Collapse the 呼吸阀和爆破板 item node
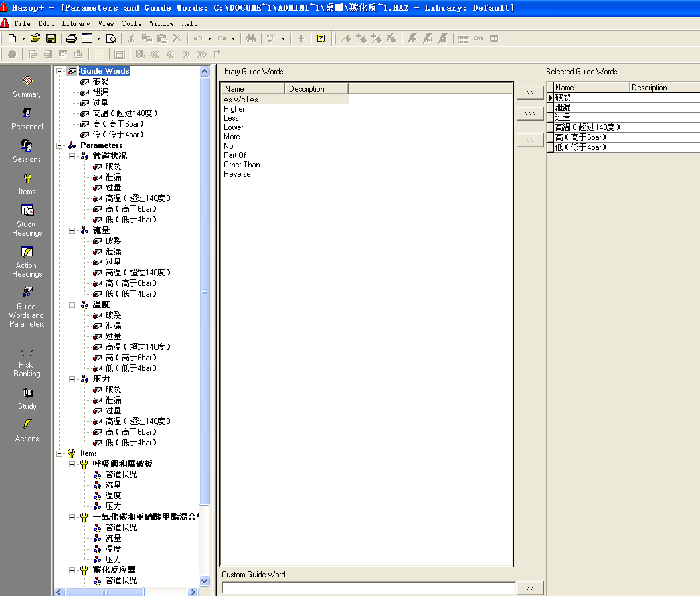700x596 pixels. [x=72, y=465]
